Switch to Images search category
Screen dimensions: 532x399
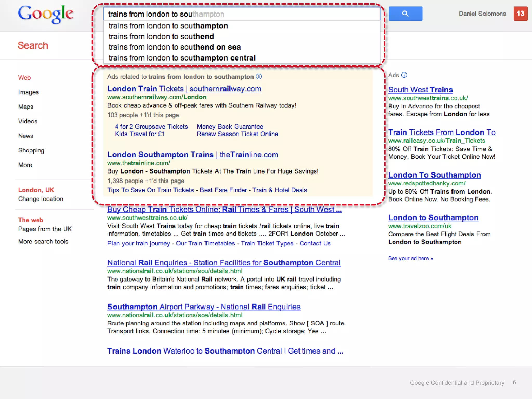[x=28, y=92]
